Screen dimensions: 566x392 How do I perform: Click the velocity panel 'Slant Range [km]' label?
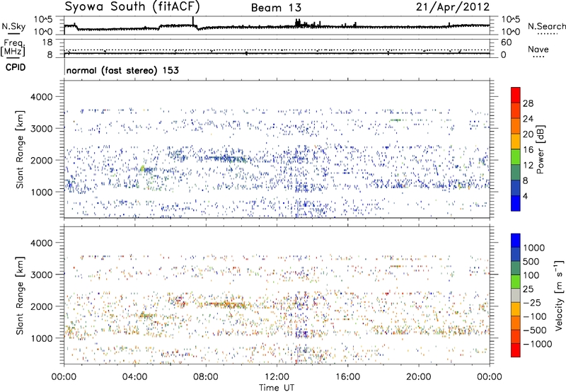pyautogui.click(x=20, y=295)
